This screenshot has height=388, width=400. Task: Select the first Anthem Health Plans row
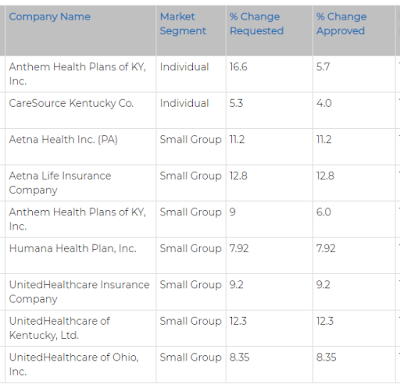click(x=200, y=74)
